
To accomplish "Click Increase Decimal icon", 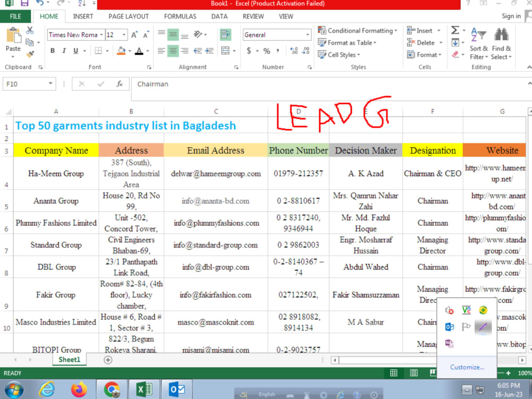I will coord(294,51).
